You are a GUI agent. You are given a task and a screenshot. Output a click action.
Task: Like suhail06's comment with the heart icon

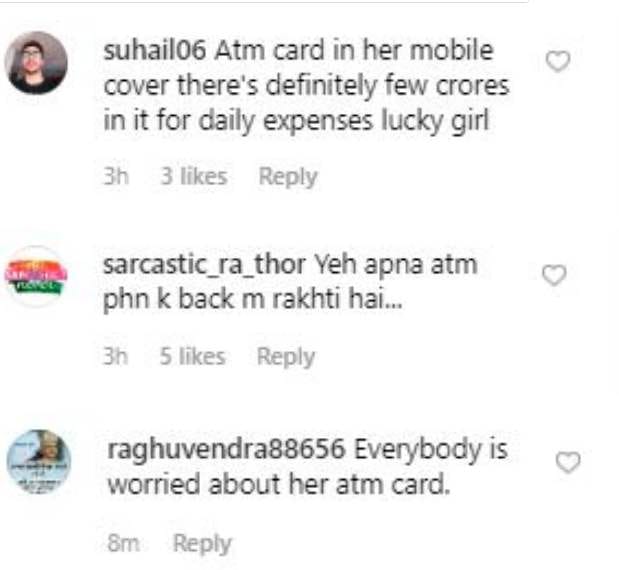point(558,61)
